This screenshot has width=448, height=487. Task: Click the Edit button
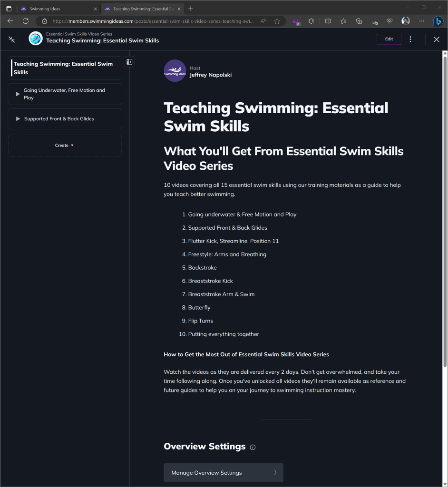[389, 39]
